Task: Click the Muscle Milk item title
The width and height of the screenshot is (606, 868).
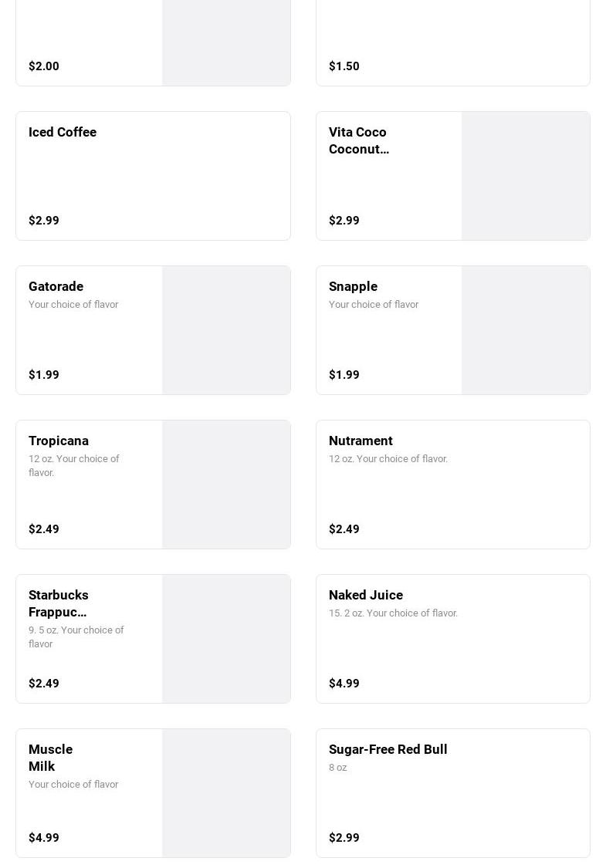Action: coord(50,758)
